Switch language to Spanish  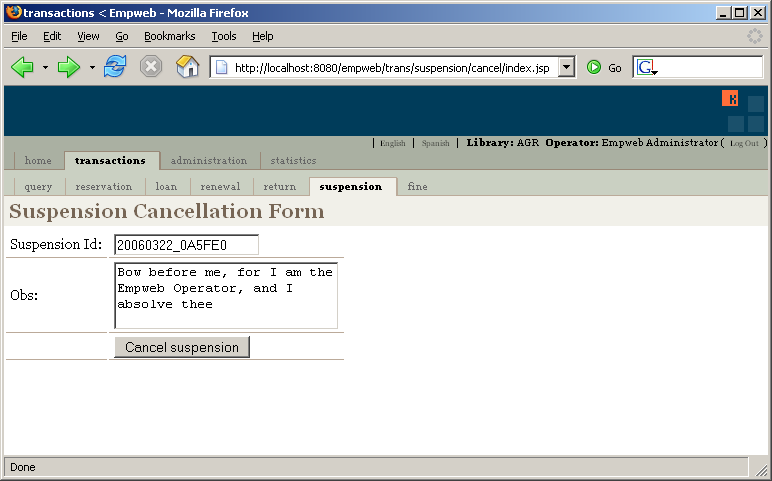click(435, 143)
